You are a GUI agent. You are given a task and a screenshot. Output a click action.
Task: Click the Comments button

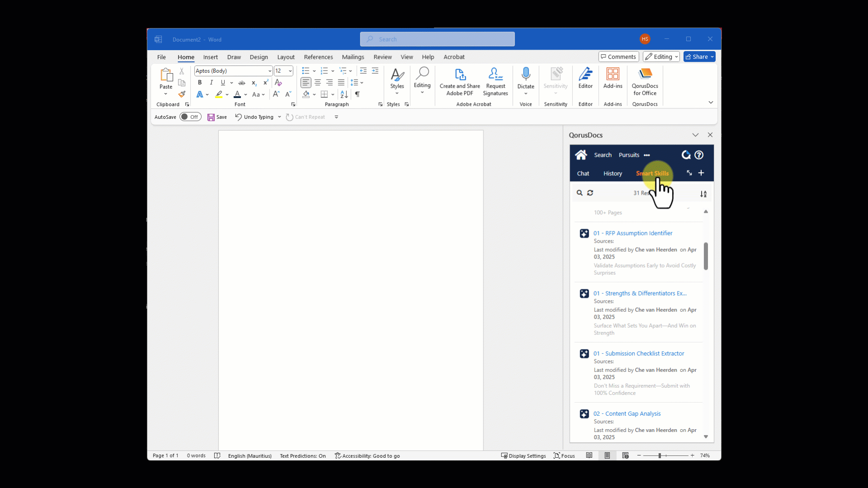(618, 57)
